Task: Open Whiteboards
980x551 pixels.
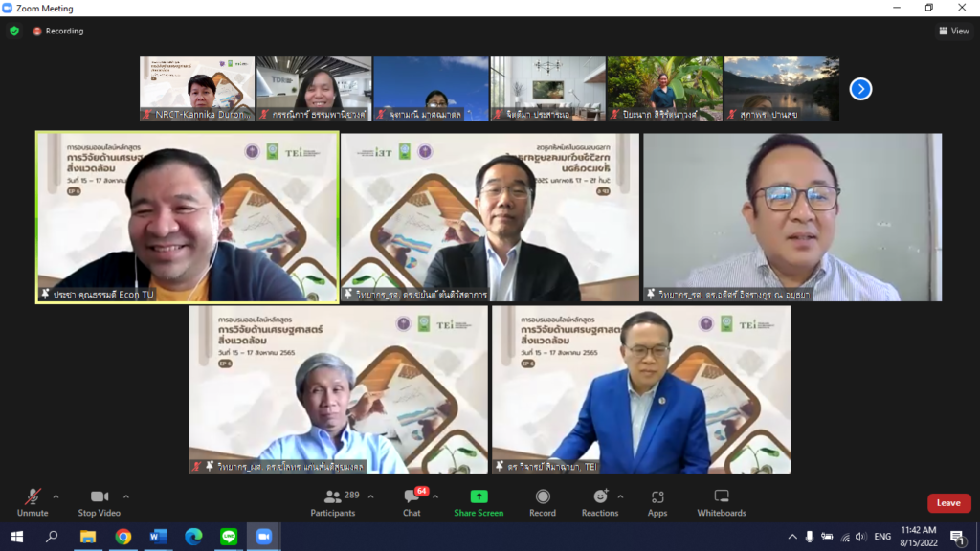Action: pos(721,502)
